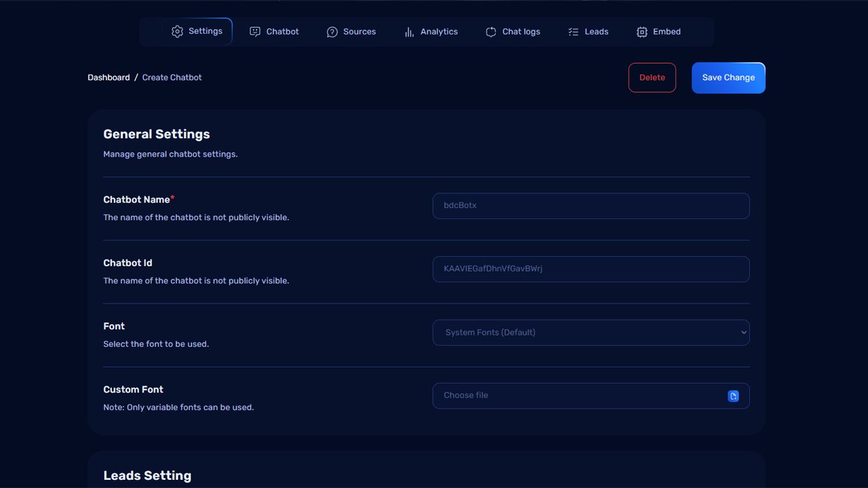Click the Embed chip icon
Image resolution: width=868 pixels, height=488 pixels.
pos(642,32)
